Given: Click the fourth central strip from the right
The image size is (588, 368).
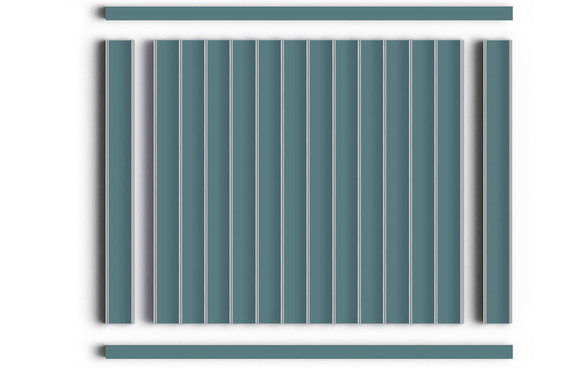Looking at the screenshot, I should pyautogui.click(x=372, y=182).
